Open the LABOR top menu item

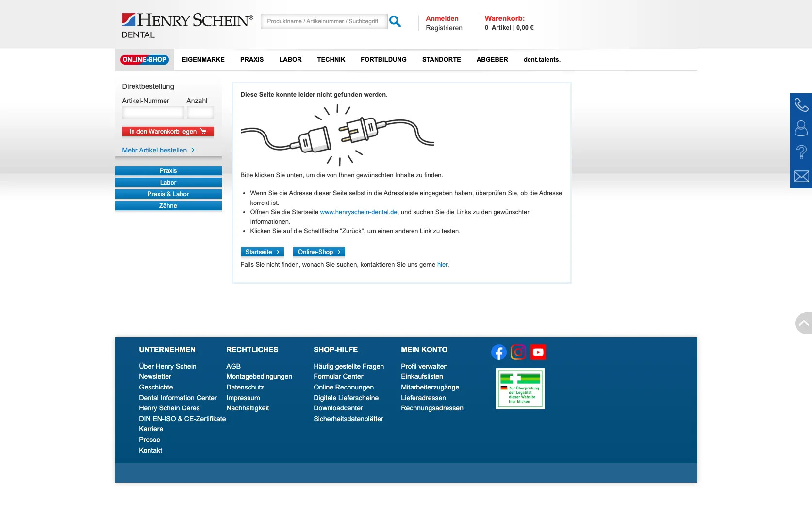290,60
